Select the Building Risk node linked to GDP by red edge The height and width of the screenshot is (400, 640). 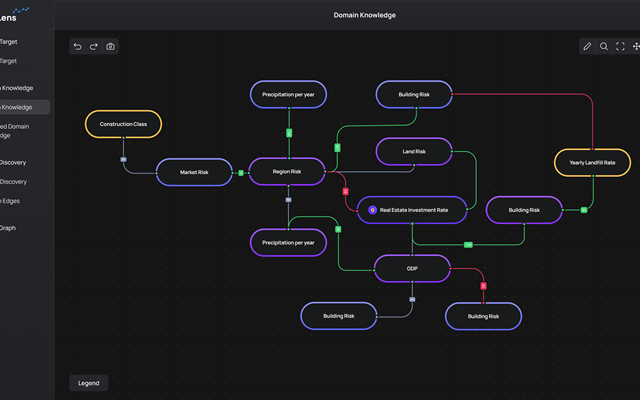click(483, 316)
